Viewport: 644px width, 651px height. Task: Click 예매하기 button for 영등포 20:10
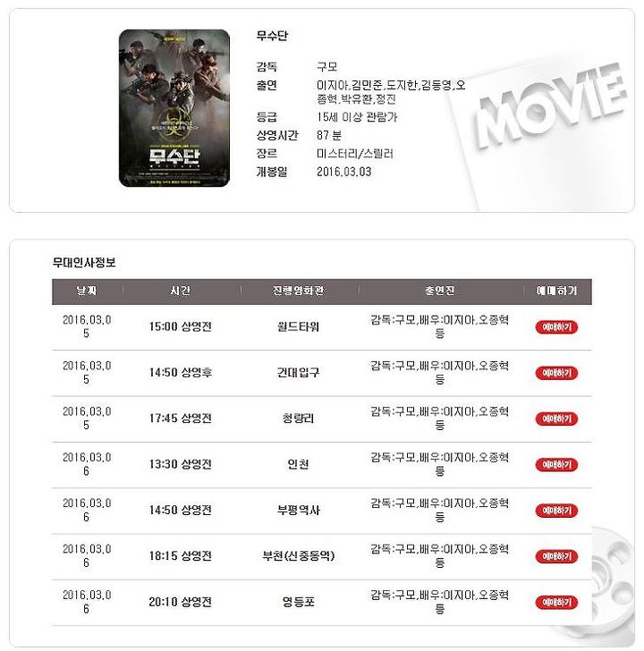[x=556, y=602]
